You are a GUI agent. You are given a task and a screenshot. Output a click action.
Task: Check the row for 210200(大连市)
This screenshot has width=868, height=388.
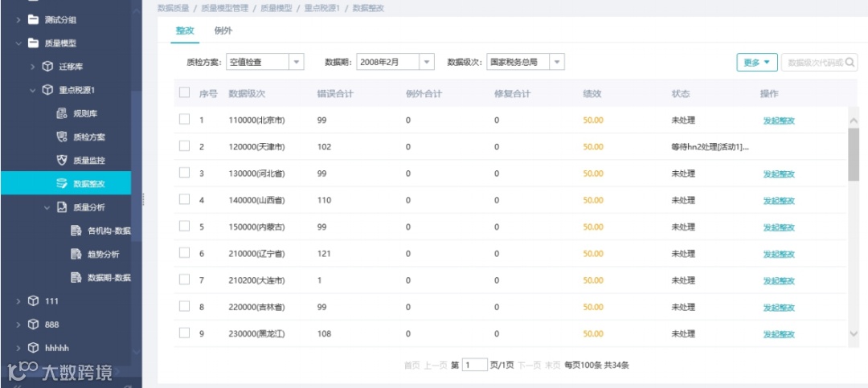pyautogui.click(x=184, y=280)
